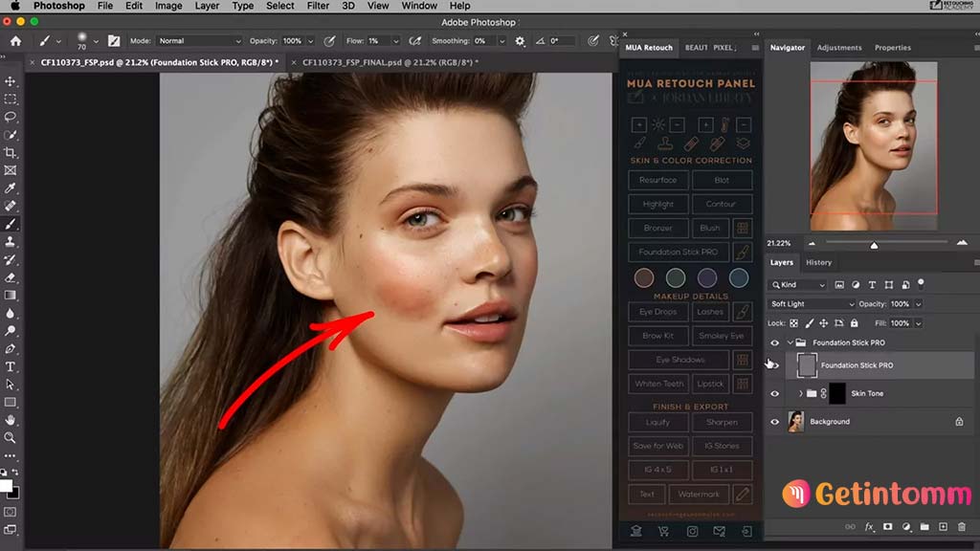Toggle lock position
The image size is (980, 551).
click(824, 323)
